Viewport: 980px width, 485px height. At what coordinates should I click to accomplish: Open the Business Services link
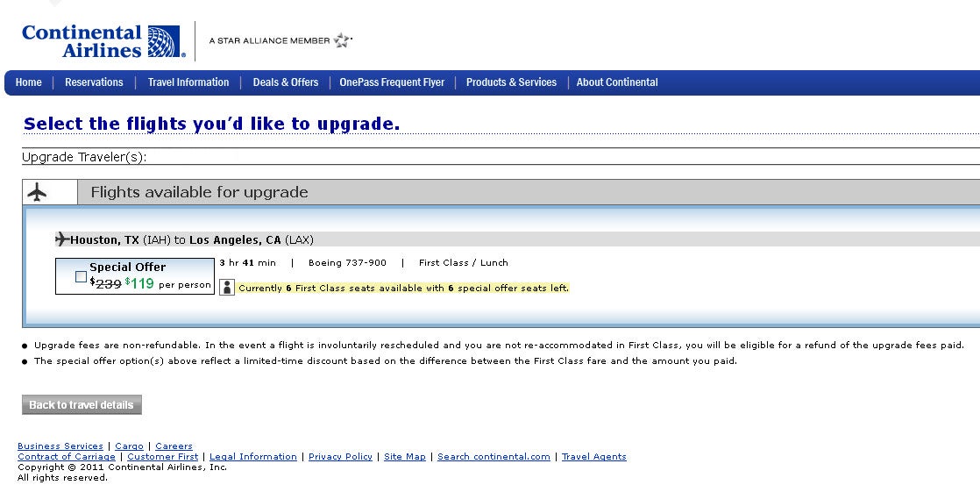pyautogui.click(x=60, y=446)
